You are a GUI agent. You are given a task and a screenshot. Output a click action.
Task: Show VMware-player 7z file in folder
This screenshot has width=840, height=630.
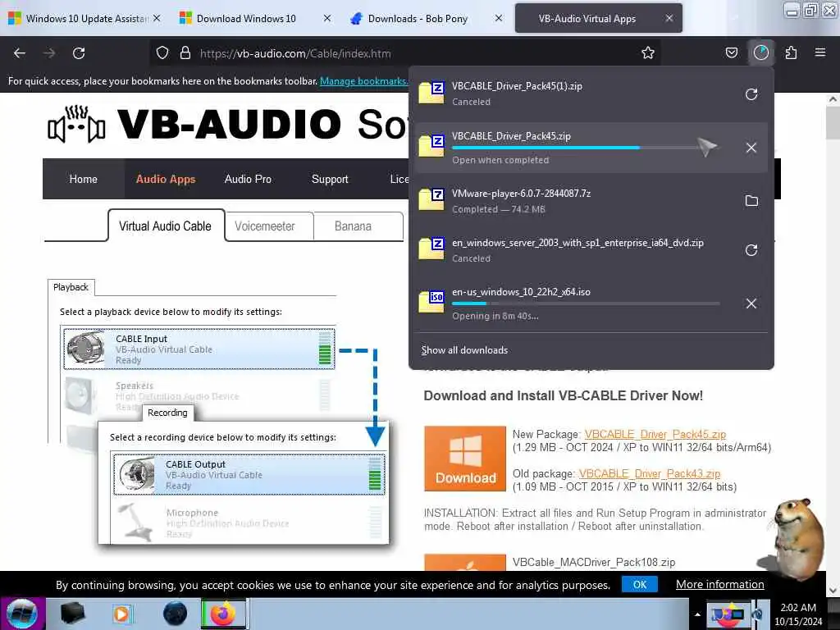coord(751,201)
